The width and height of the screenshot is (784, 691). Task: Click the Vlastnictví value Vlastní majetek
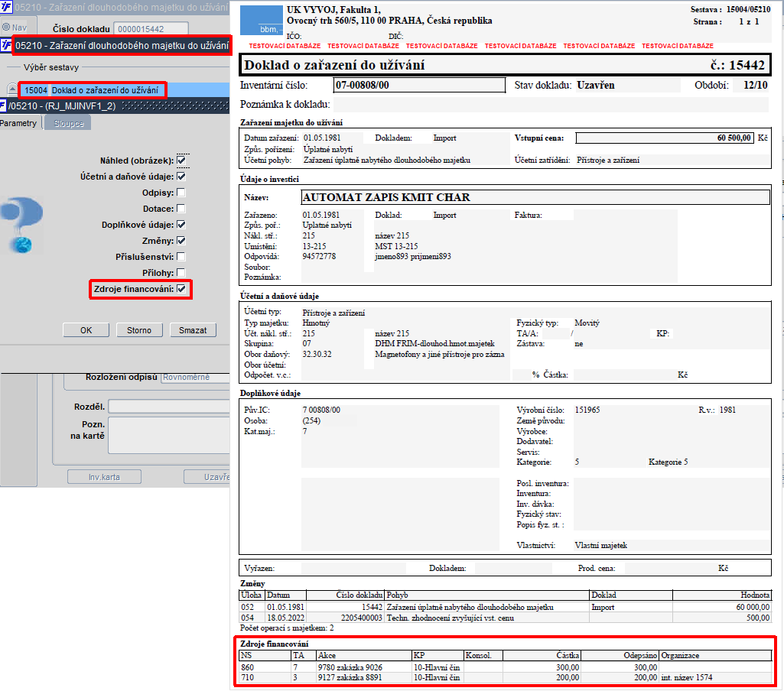[600, 545]
